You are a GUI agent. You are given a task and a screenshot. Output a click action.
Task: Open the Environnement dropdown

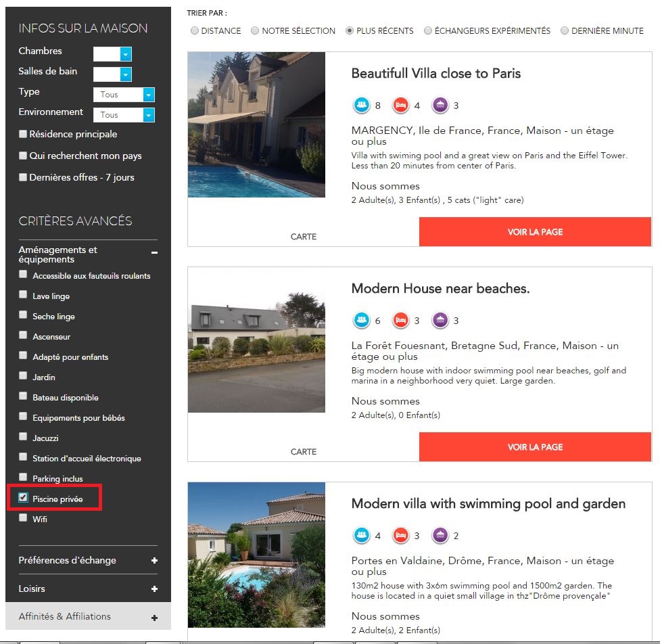(x=149, y=115)
